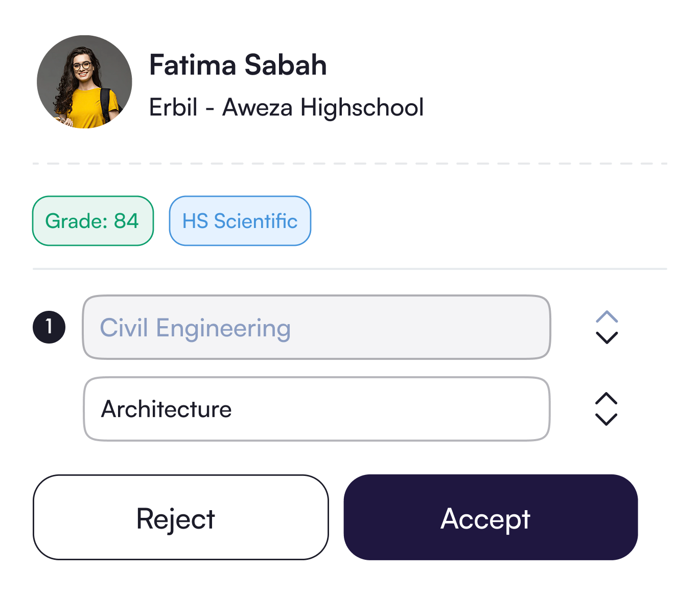Screen dimensions: 700x593
Task: Move Civil Engineering down with chevron
Action: 607,338
